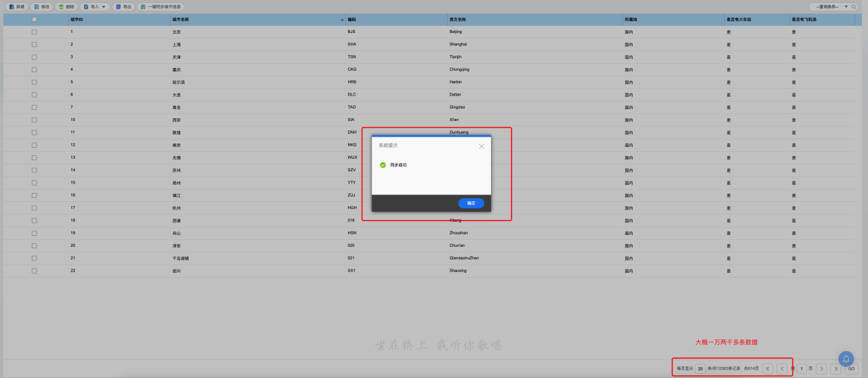The width and height of the screenshot is (868, 378).
Task: Check the row checkbox for 绍兴
Action: tap(34, 271)
